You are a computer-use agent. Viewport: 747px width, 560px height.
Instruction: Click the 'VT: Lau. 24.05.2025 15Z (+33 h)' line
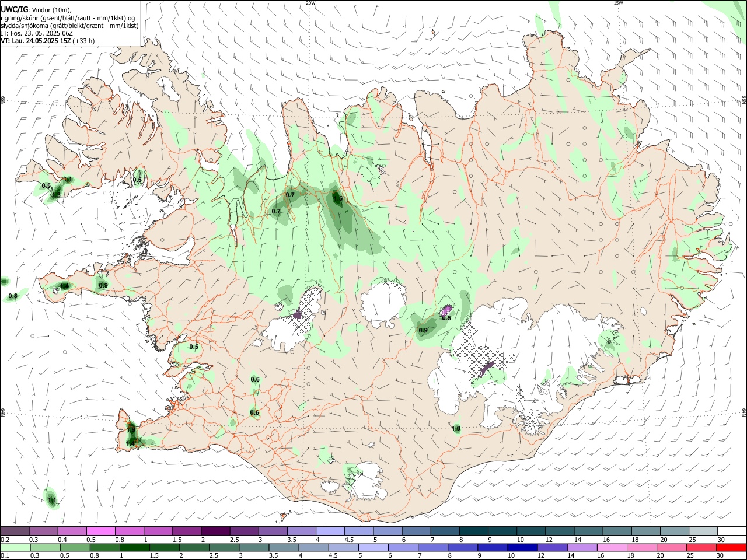click(47, 41)
